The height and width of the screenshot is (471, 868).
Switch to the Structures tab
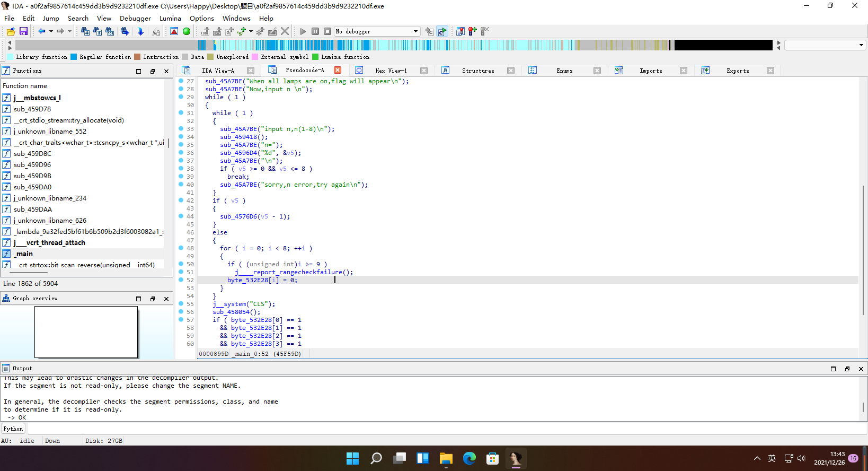point(478,71)
